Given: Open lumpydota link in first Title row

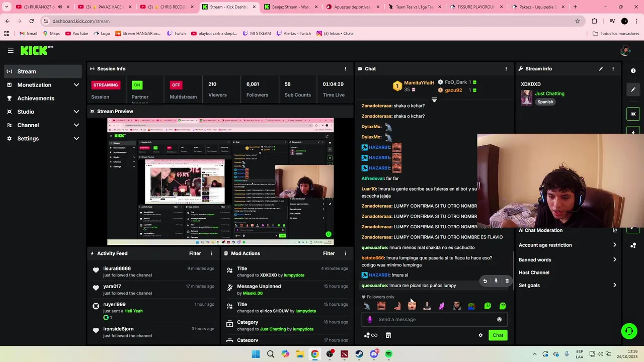Looking at the screenshot, I should click(x=294, y=276).
